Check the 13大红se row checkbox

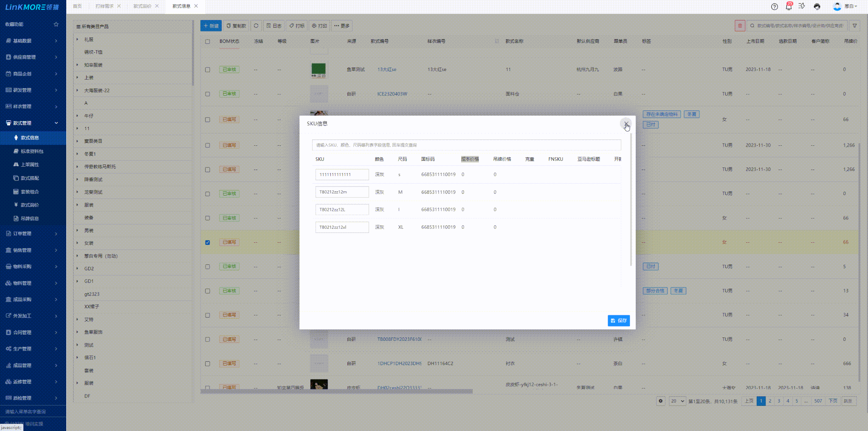208,70
